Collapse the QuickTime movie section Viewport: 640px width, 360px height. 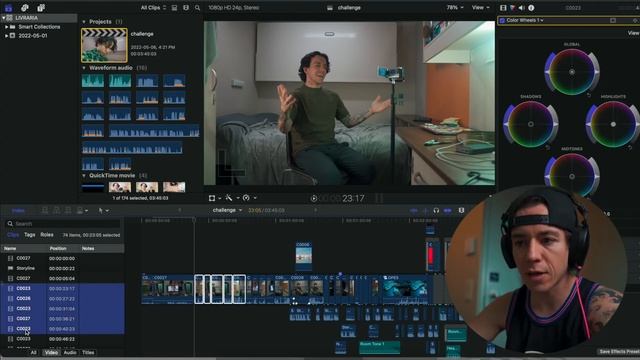click(84, 176)
